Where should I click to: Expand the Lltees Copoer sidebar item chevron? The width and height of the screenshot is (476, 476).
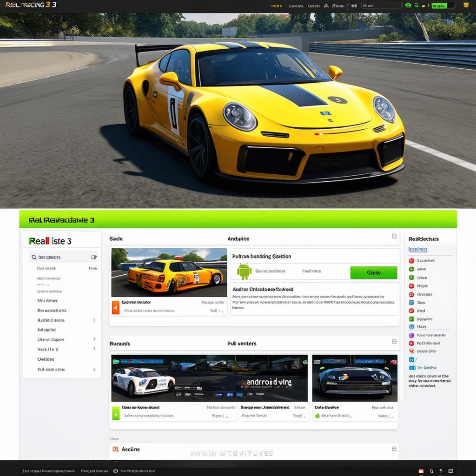pos(94,339)
